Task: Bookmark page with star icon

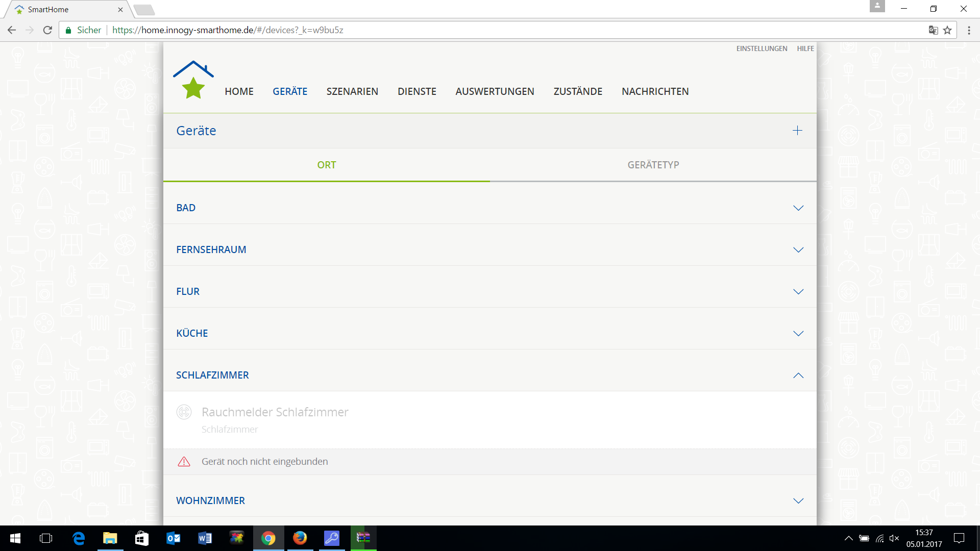Action: (x=947, y=30)
